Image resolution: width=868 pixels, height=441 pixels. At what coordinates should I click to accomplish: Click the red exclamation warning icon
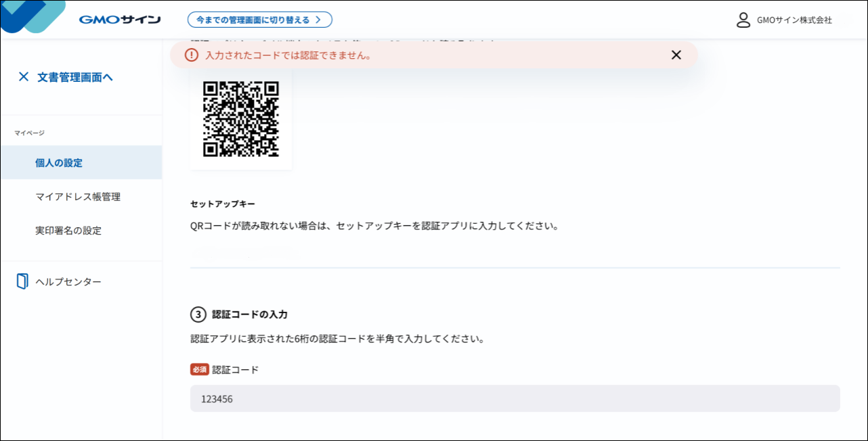coord(192,55)
